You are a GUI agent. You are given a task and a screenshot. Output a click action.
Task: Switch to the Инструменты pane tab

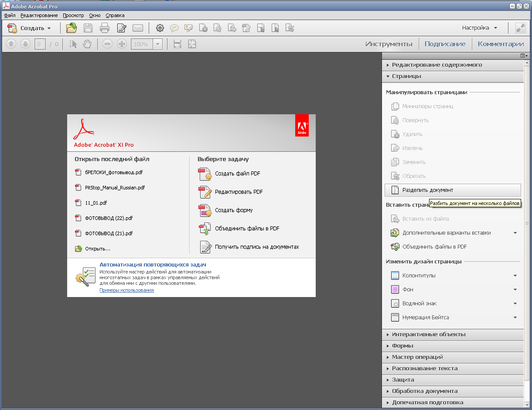pos(389,44)
